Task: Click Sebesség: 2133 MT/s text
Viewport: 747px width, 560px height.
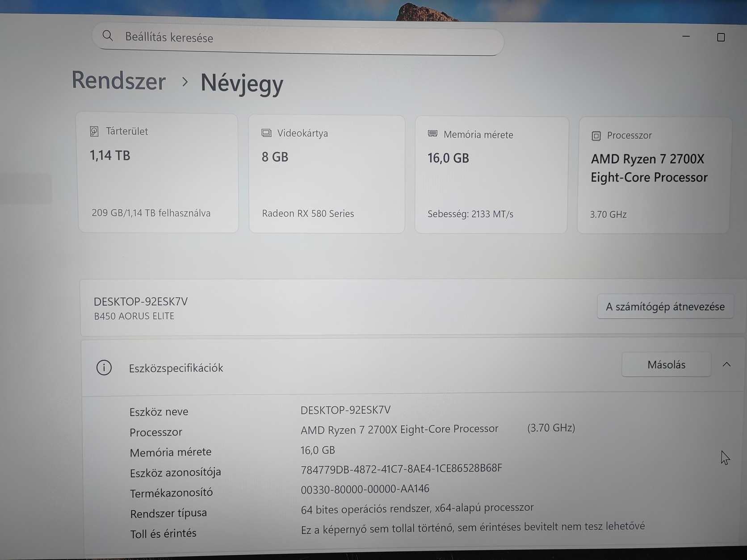Action: pos(470,214)
